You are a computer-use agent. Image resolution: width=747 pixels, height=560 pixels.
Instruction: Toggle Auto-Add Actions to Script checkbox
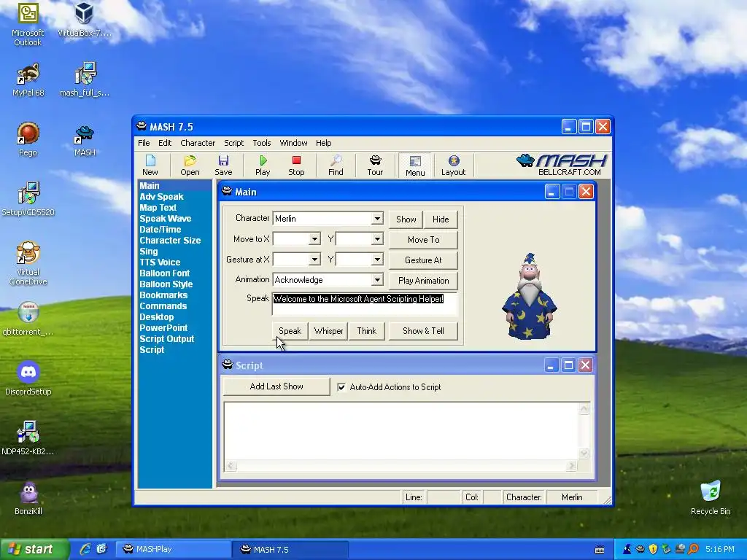tap(341, 387)
